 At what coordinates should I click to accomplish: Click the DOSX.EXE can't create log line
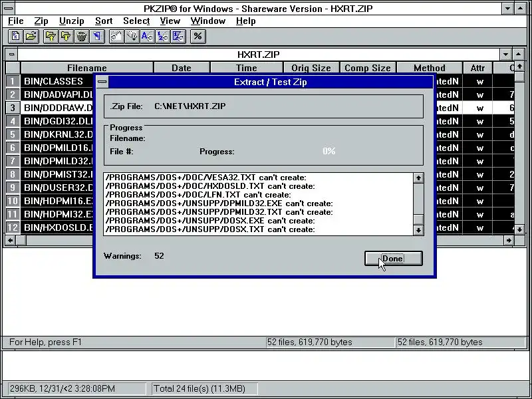point(210,221)
